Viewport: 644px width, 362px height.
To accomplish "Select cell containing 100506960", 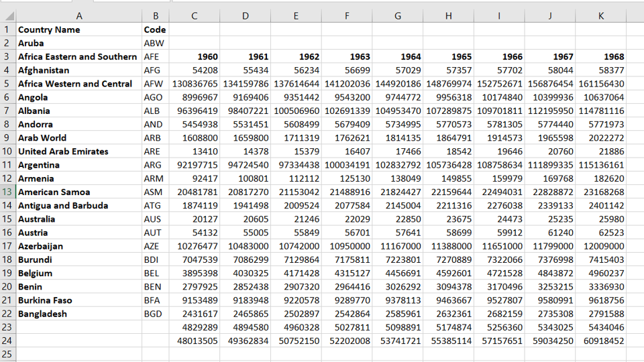I will pos(296,111).
